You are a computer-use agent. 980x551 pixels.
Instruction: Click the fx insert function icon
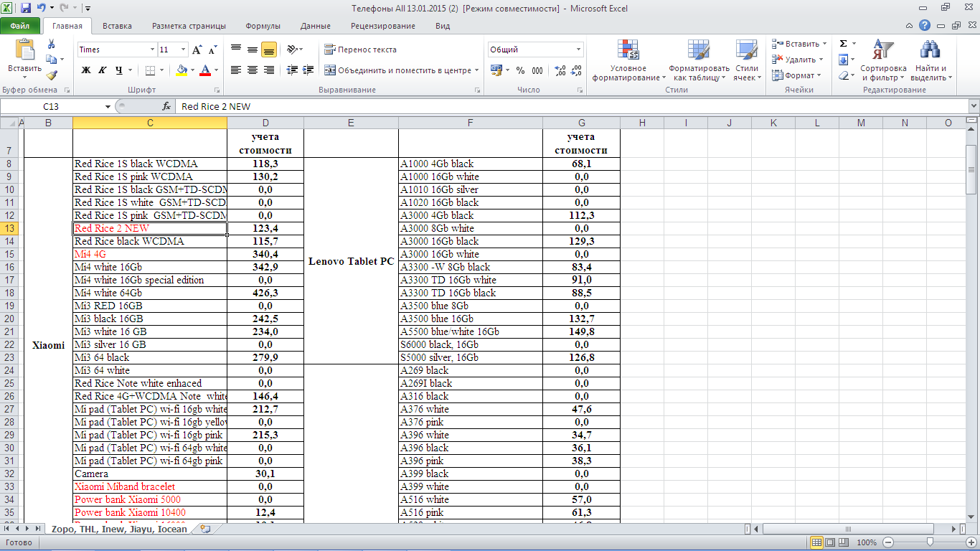pyautogui.click(x=166, y=106)
